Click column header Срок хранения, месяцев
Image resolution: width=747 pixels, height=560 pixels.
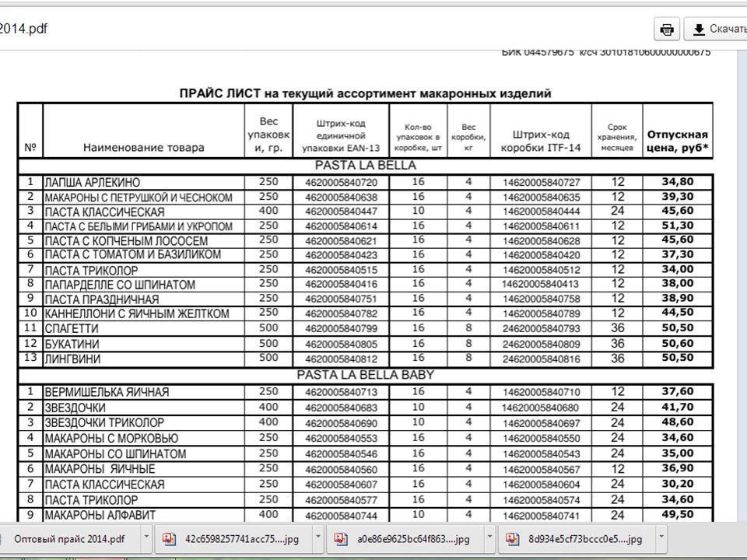pos(617,137)
